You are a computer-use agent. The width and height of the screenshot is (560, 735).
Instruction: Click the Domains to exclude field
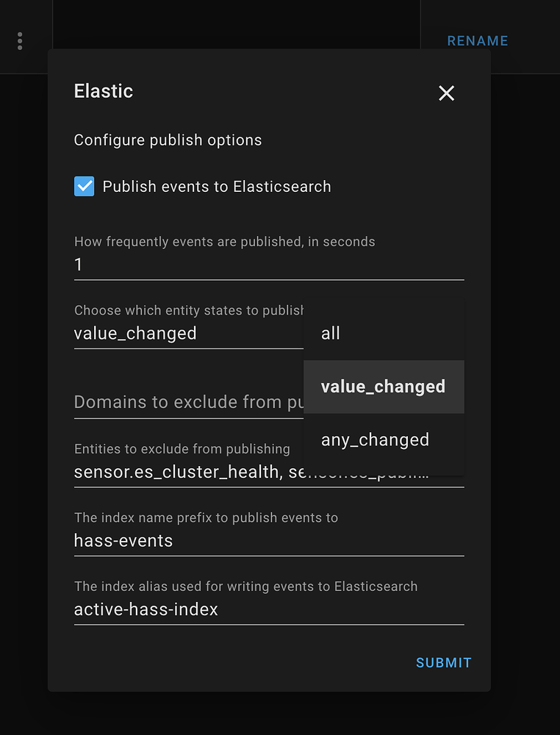[x=147, y=402]
